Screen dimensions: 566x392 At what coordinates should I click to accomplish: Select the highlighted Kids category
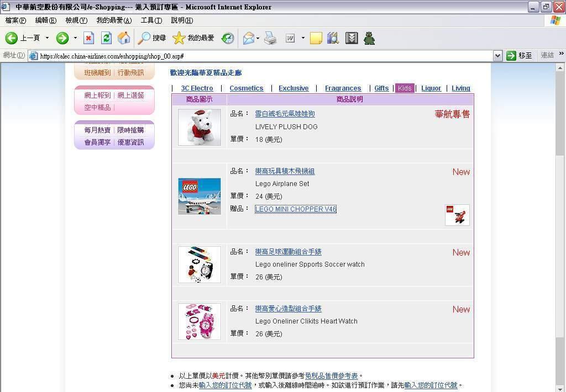click(x=405, y=88)
